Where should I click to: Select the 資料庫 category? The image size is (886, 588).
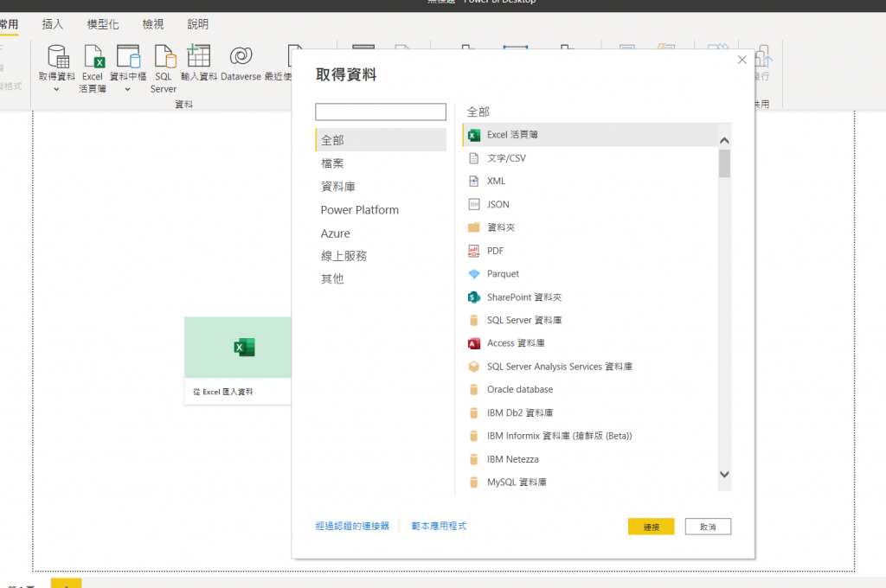click(338, 187)
